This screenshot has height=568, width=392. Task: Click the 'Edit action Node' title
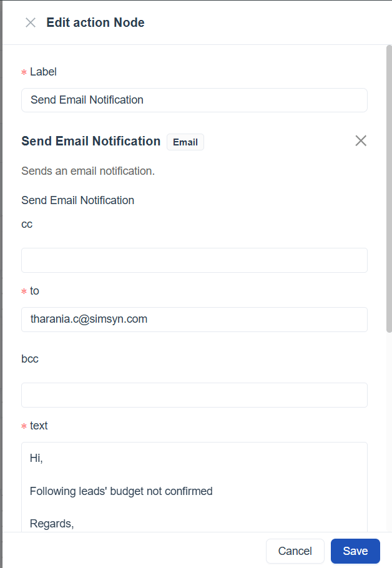click(x=96, y=23)
